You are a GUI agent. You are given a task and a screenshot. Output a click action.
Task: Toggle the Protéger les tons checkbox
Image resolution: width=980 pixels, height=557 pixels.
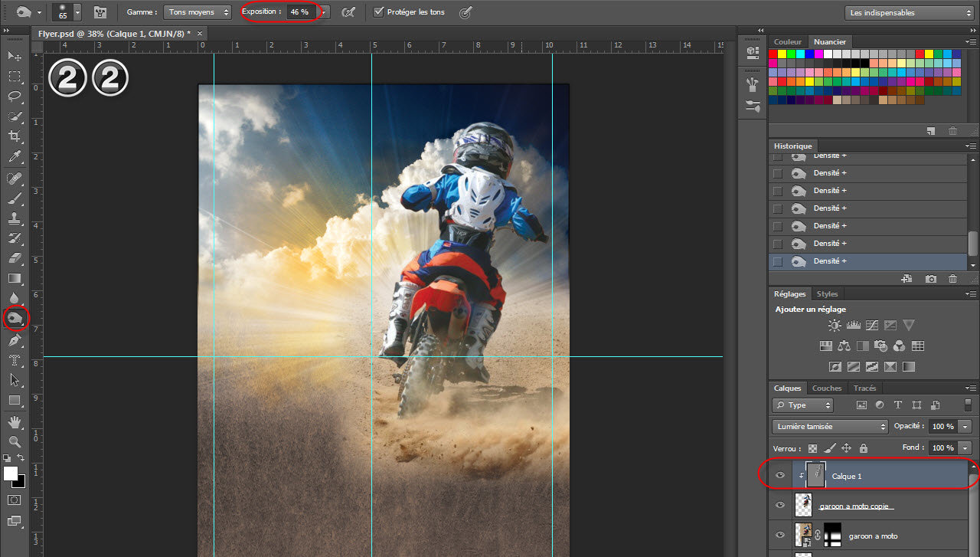pos(378,12)
